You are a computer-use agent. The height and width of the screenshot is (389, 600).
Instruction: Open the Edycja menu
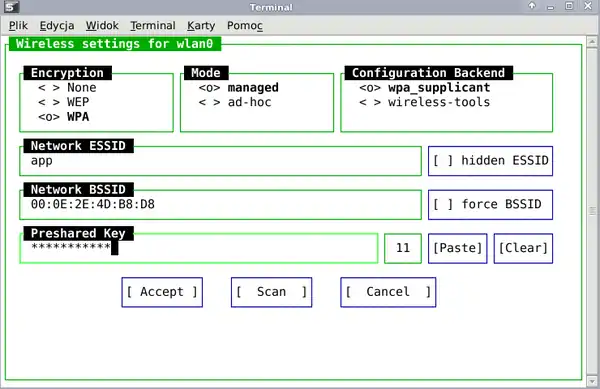pos(57,26)
